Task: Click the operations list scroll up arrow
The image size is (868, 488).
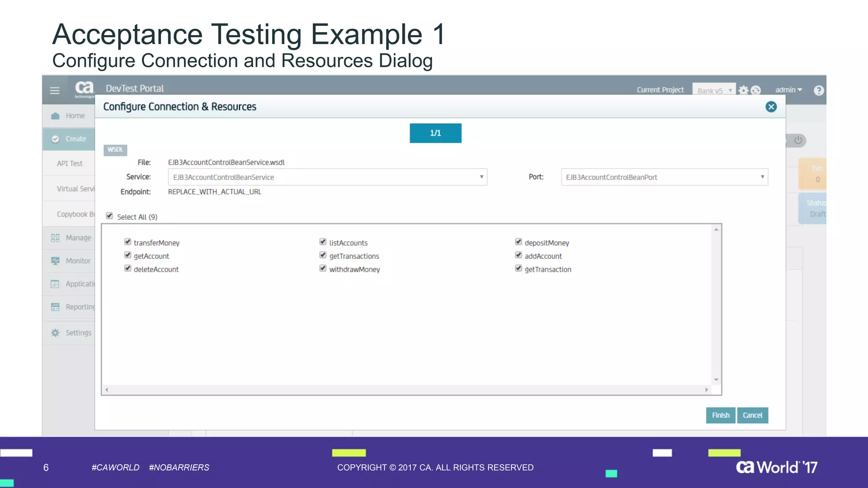Action: tap(716, 230)
